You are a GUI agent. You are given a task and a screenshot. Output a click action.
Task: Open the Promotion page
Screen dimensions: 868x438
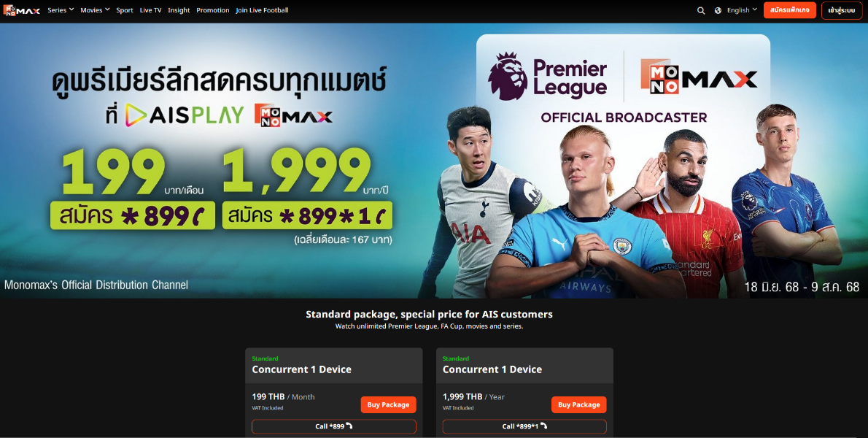(212, 10)
